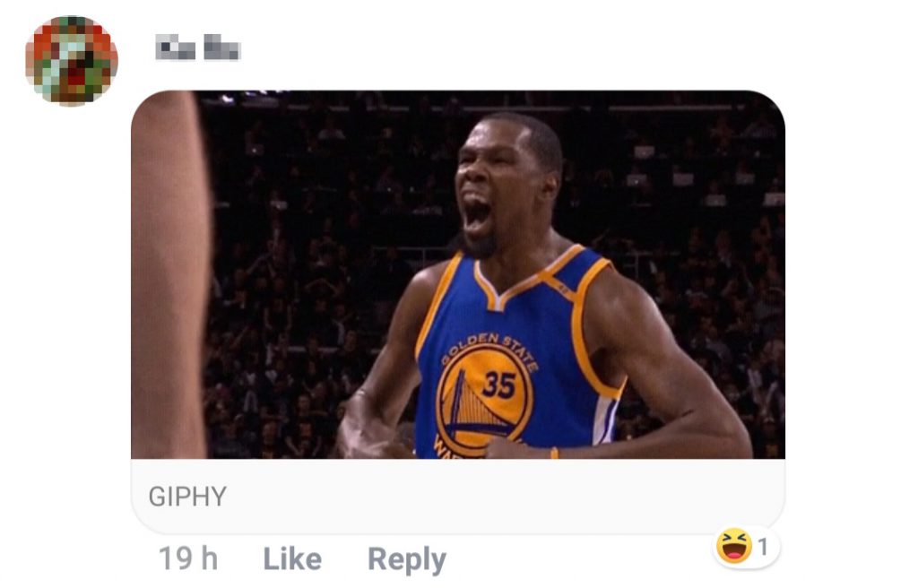
Task: Tap the second blurred word of the name
Action: tap(222, 47)
